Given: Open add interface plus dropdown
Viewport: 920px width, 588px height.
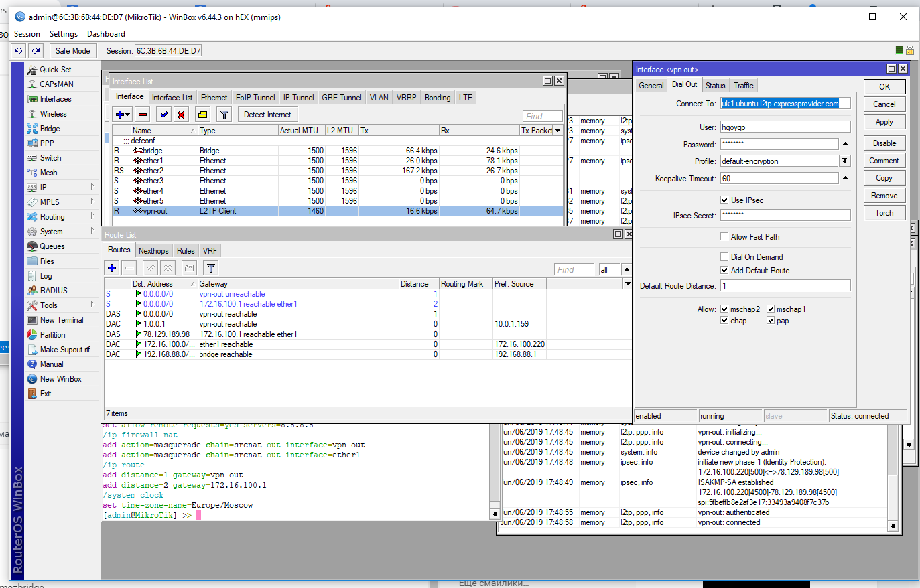Looking at the screenshot, I should coord(123,115).
